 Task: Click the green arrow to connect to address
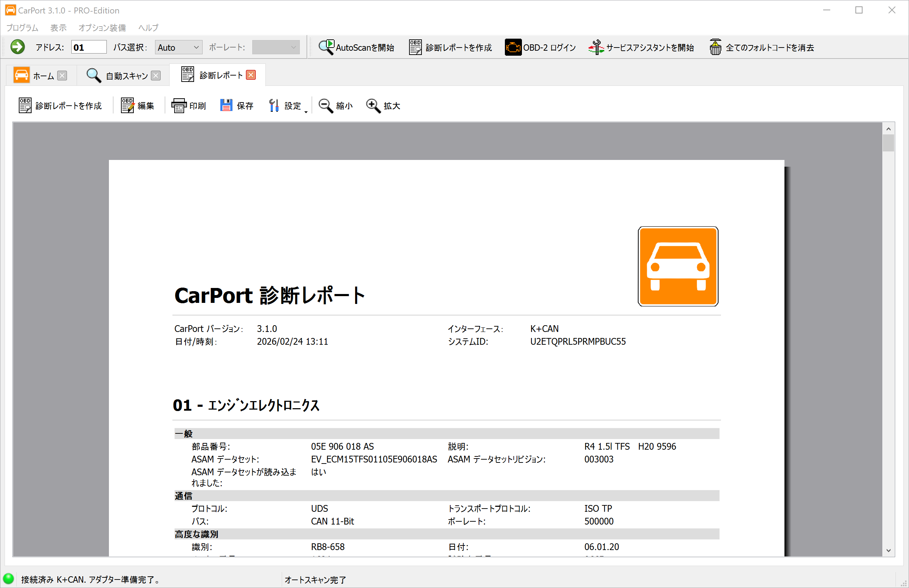pyautogui.click(x=17, y=46)
